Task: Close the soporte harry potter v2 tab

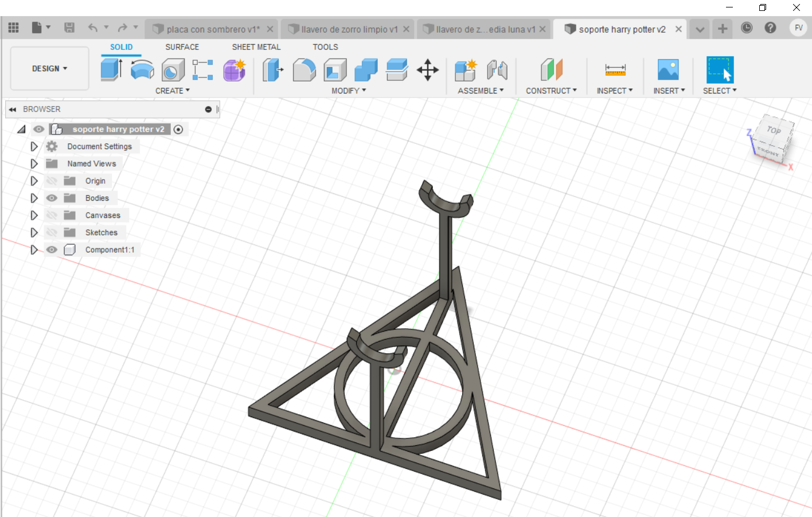Action: 679,29
